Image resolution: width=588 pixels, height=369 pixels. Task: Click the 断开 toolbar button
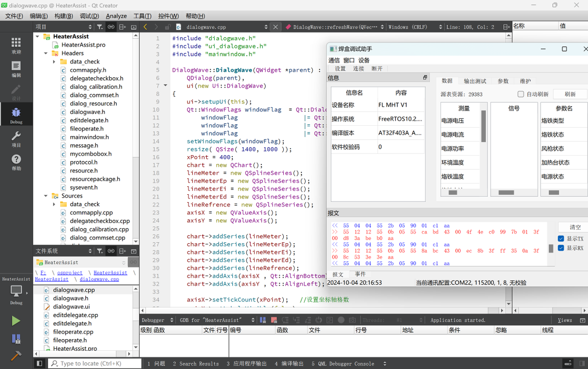[377, 69]
